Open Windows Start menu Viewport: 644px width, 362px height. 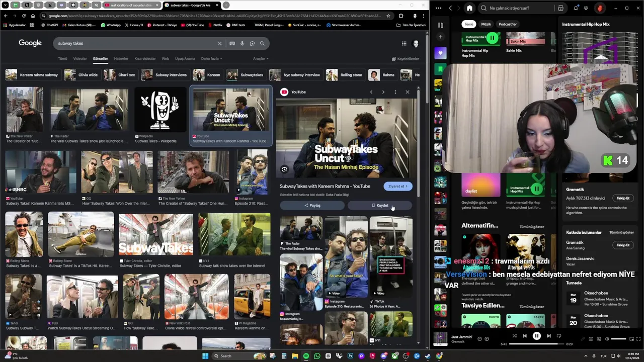(205, 356)
